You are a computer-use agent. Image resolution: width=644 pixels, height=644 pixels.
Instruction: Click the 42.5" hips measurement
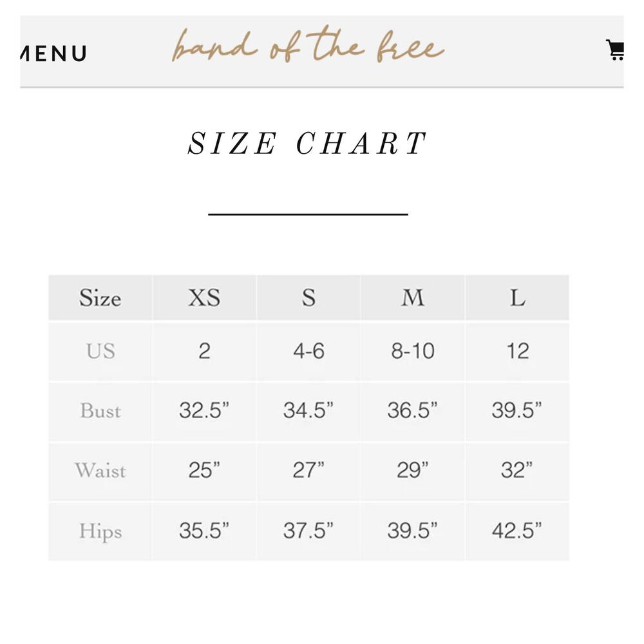(x=518, y=531)
